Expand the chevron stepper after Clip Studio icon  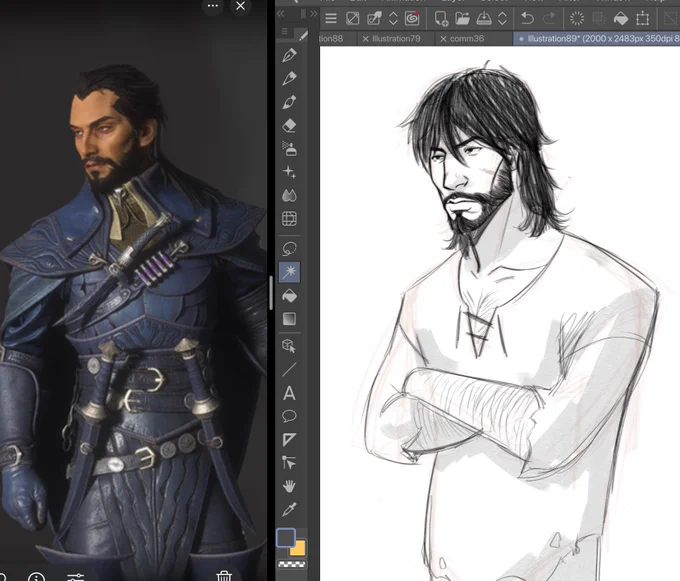[x=393, y=18]
